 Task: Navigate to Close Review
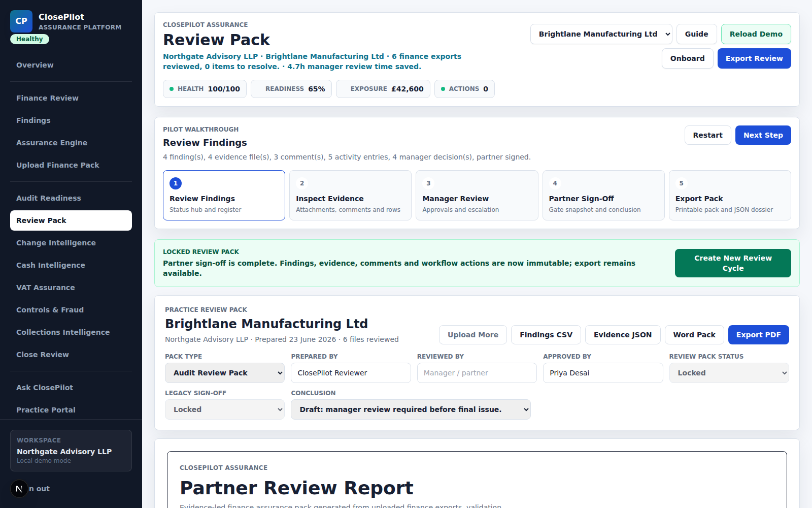coord(71,355)
